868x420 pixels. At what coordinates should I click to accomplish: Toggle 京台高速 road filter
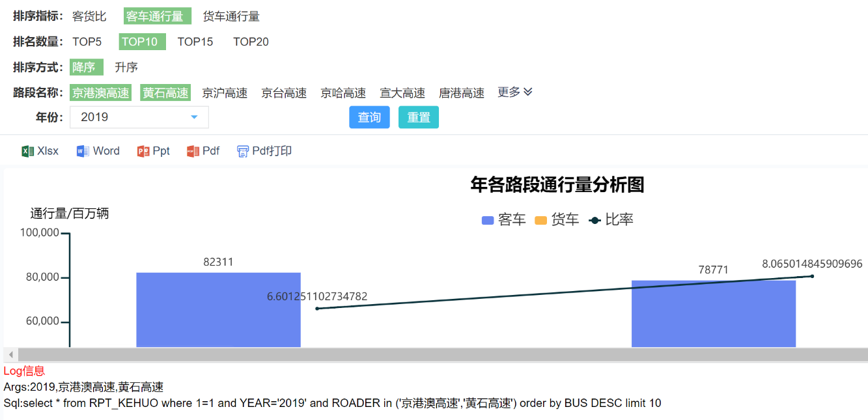coord(284,92)
